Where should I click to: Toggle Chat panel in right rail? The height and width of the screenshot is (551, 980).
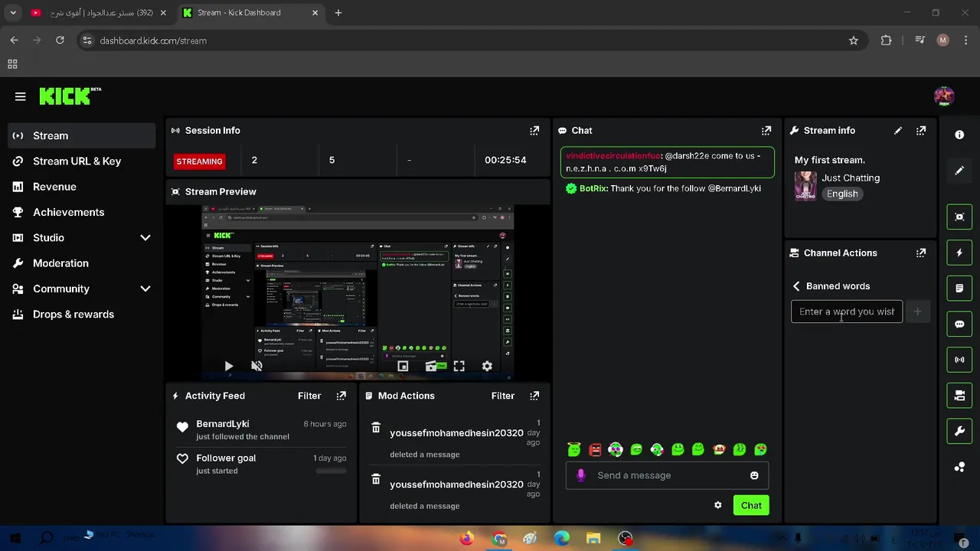959,324
